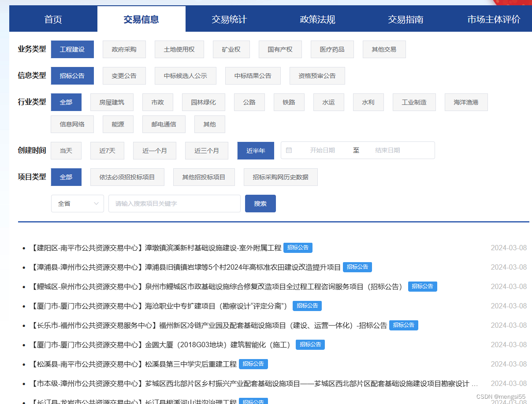
Task: Click inside the 请输入搜索项目关键字 input box
Action: [174, 203]
